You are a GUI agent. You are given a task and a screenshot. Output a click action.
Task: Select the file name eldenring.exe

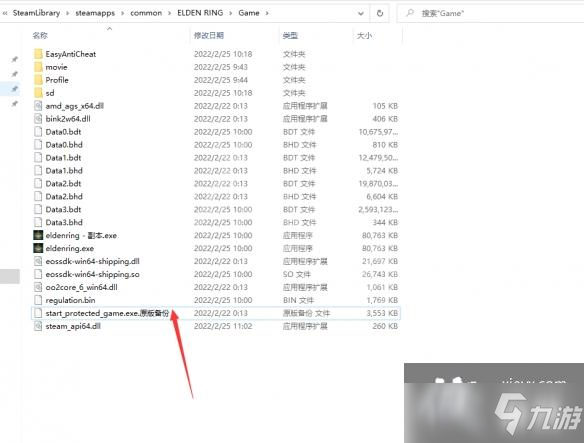(x=70, y=249)
